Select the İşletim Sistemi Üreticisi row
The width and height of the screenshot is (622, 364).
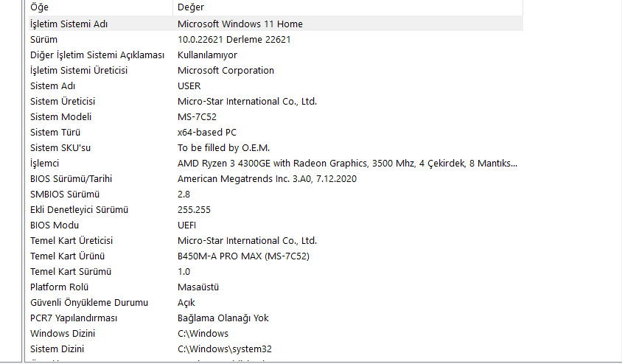click(x=79, y=70)
